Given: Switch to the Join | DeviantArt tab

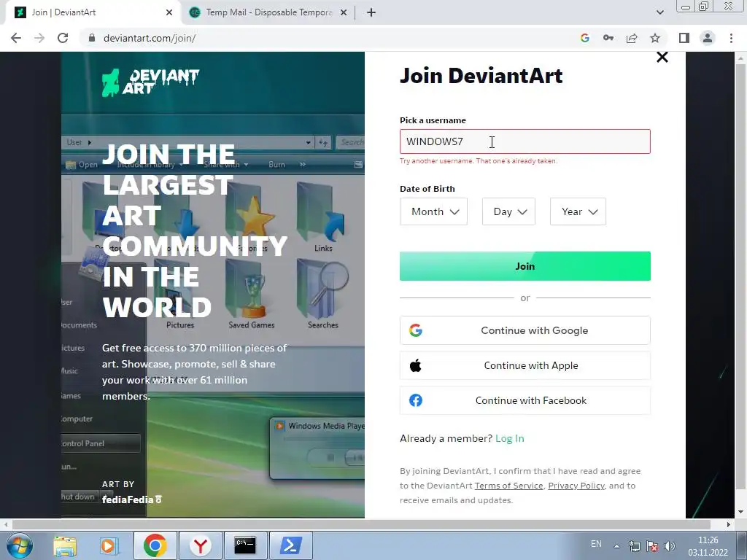Looking at the screenshot, I should (93, 12).
